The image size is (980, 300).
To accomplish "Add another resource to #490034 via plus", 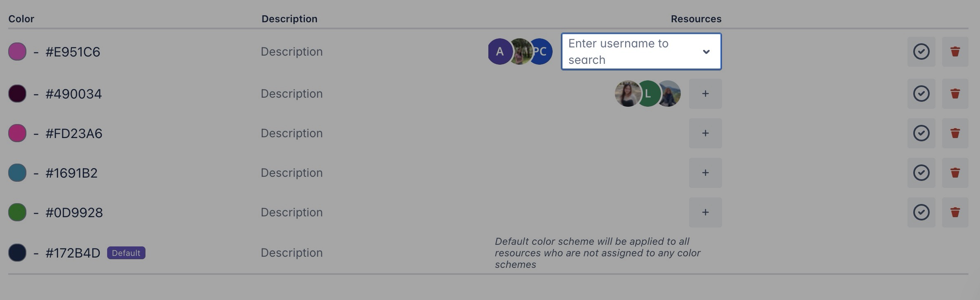I will click(x=705, y=94).
